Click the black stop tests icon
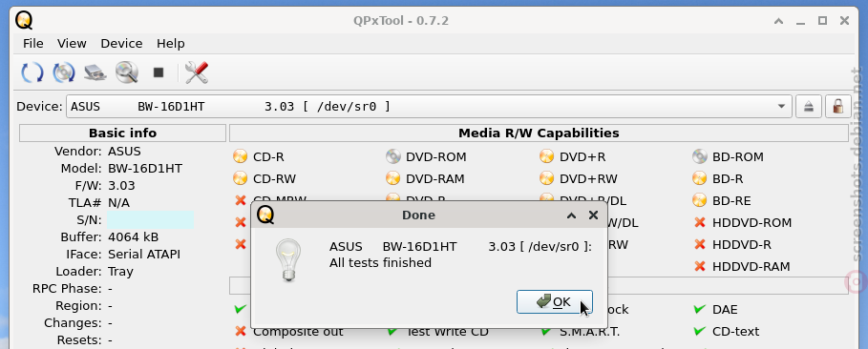Screen dimensions: 868x349 click(159, 72)
